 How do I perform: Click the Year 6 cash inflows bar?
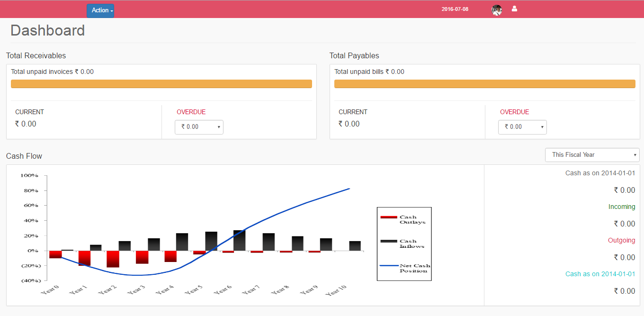(239, 241)
